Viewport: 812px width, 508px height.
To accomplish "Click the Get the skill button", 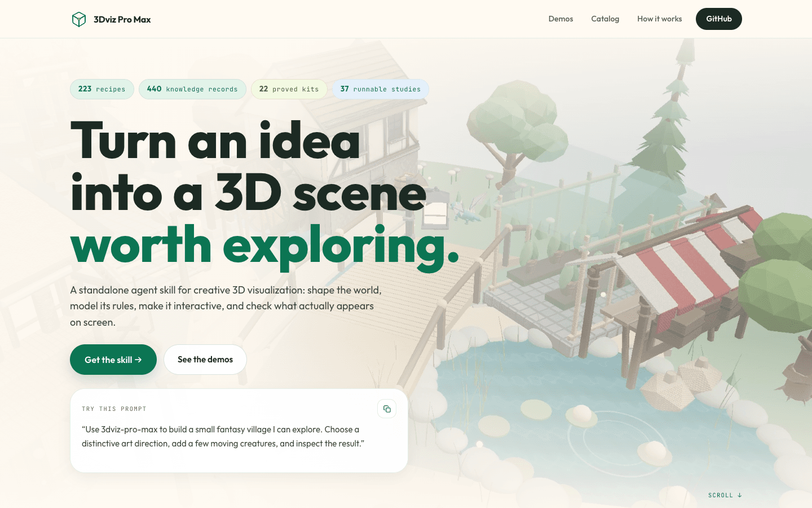I will tap(113, 360).
